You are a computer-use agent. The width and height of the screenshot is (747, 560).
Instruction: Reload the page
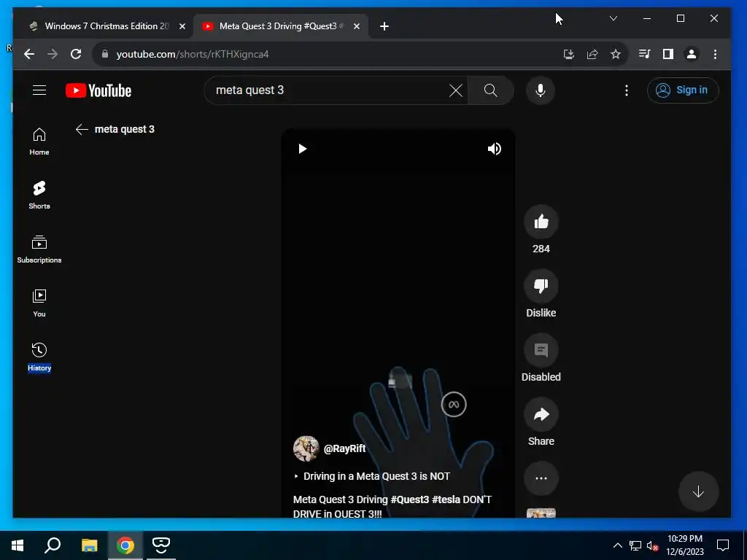click(76, 54)
